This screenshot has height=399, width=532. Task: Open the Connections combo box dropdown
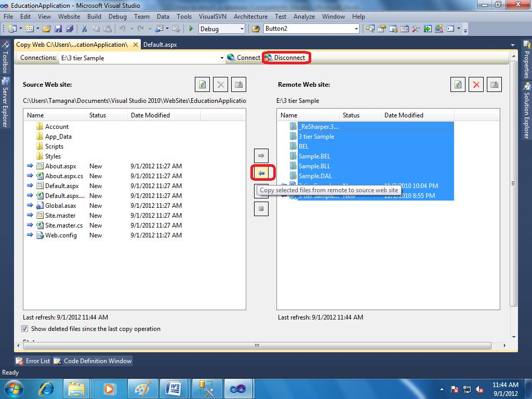coord(222,58)
